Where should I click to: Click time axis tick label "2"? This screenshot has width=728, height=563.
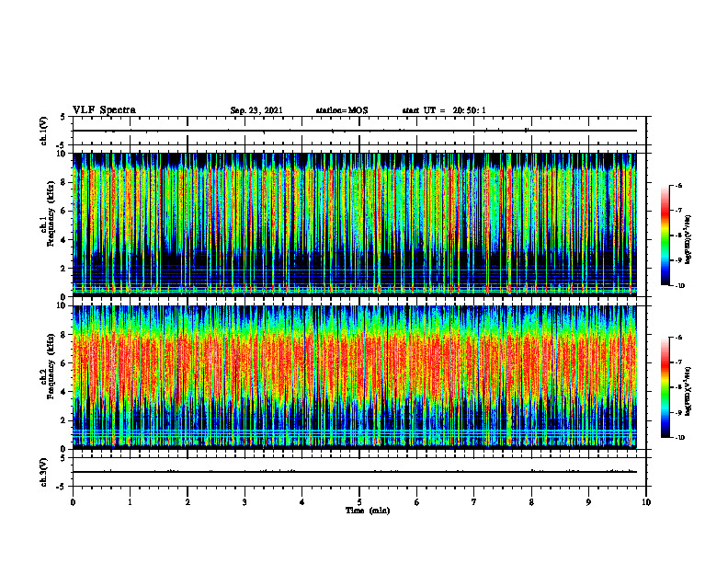click(x=188, y=502)
